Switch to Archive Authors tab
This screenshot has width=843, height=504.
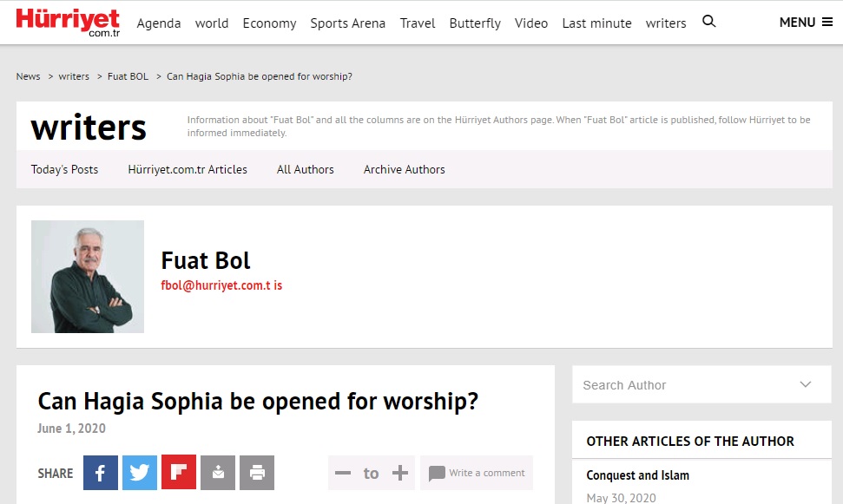tap(405, 169)
